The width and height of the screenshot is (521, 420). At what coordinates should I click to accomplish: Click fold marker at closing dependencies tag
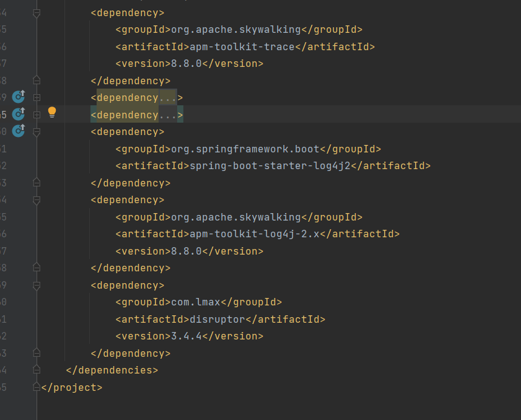pos(37,369)
